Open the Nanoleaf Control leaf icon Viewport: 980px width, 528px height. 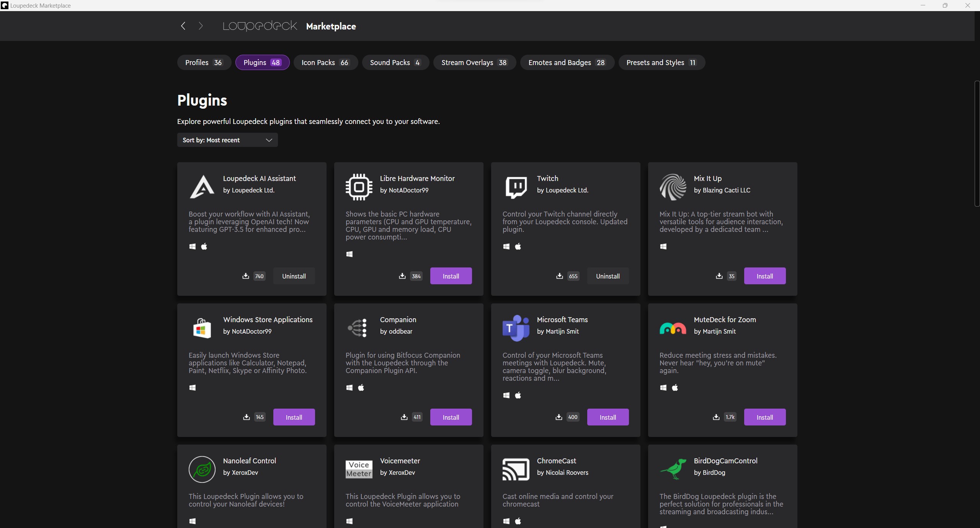(202, 469)
